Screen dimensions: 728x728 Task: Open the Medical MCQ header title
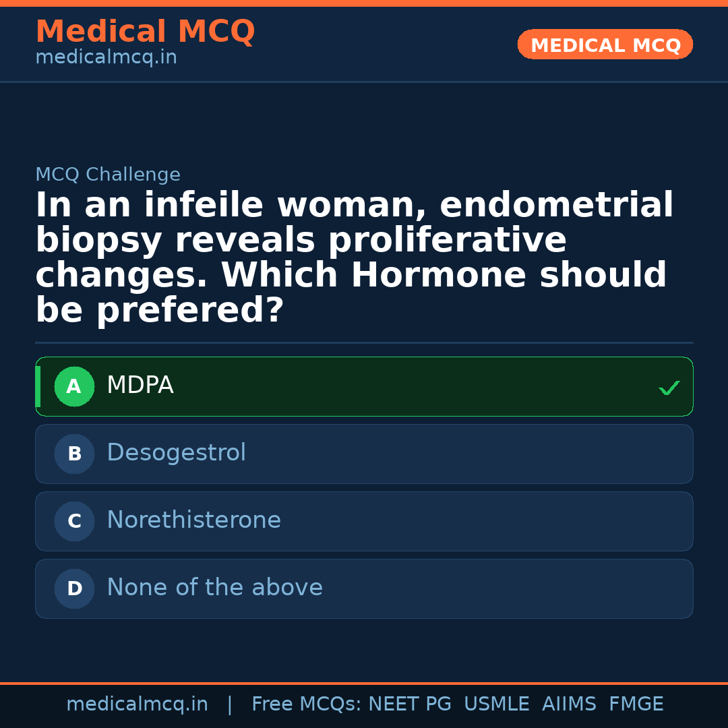pos(145,32)
